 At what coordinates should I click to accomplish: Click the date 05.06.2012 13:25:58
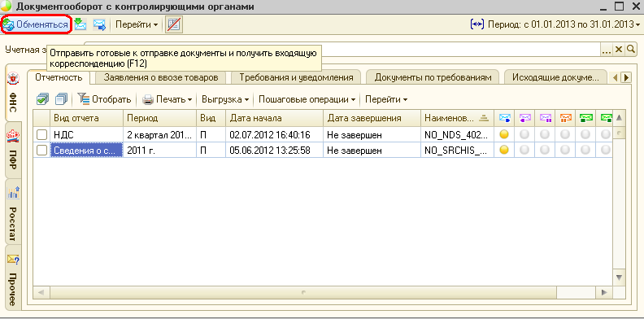coord(270,151)
